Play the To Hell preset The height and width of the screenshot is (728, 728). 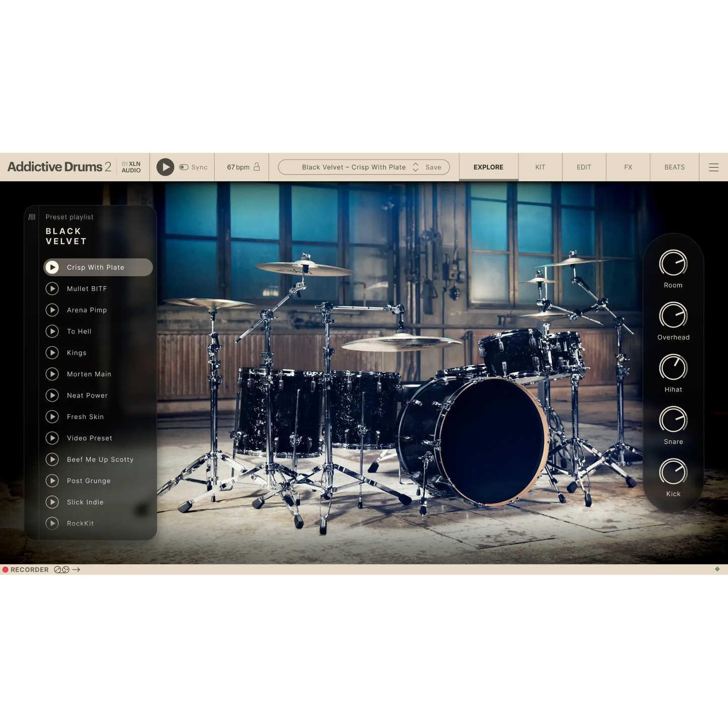tap(52, 332)
